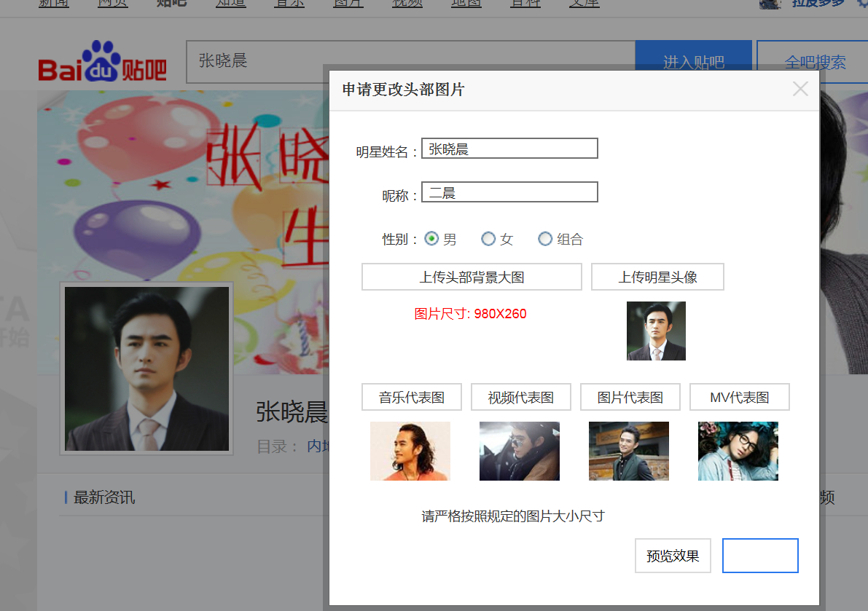Click 上传明星头像 button
The height and width of the screenshot is (611, 868).
tap(657, 277)
